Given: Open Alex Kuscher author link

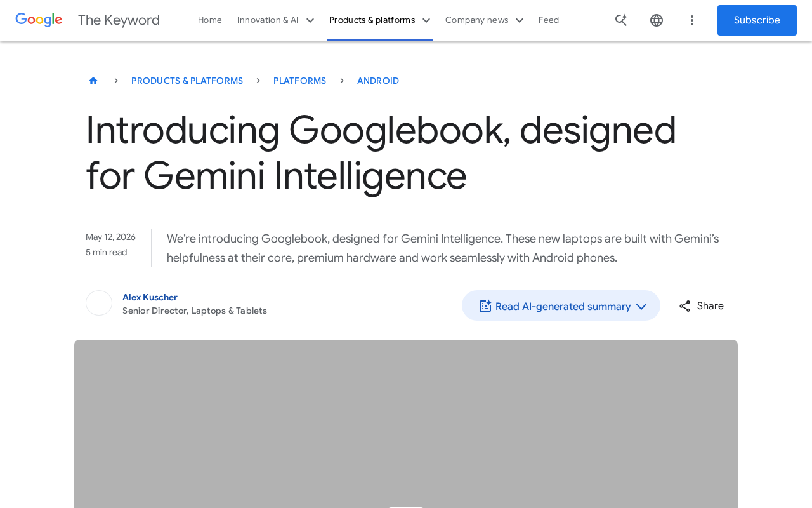Looking at the screenshot, I should [x=150, y=297].
